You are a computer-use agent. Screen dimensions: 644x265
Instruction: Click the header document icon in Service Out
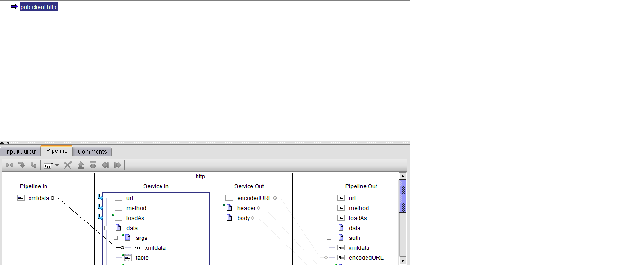229,208
